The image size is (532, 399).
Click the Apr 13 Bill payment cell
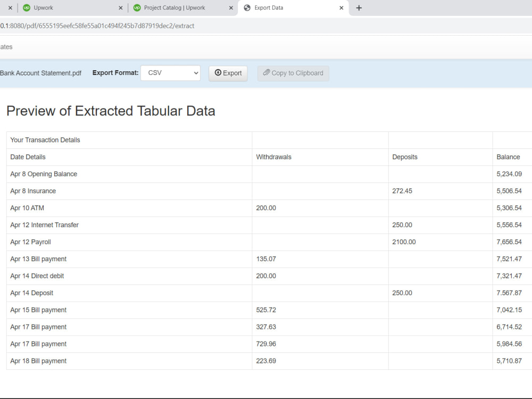tap(129, 259)
